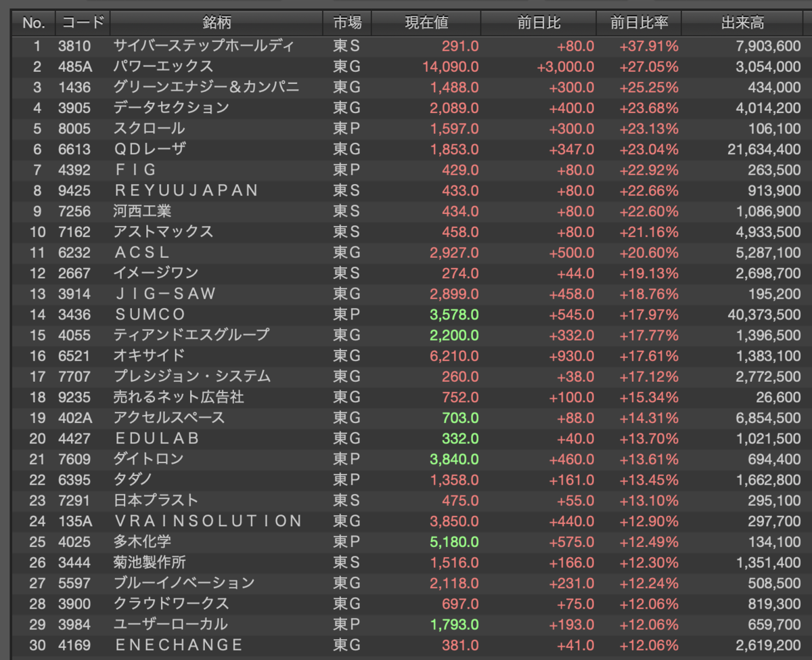Select 売れるネット広告社 stock name
The image size is (812, 660).
[x=179, y=397]
